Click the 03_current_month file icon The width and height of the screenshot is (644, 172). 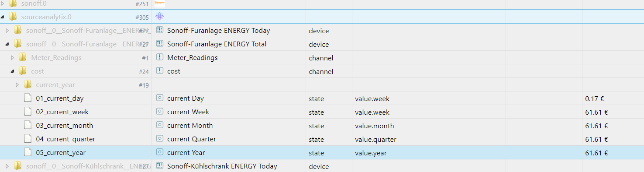point(28,125)
